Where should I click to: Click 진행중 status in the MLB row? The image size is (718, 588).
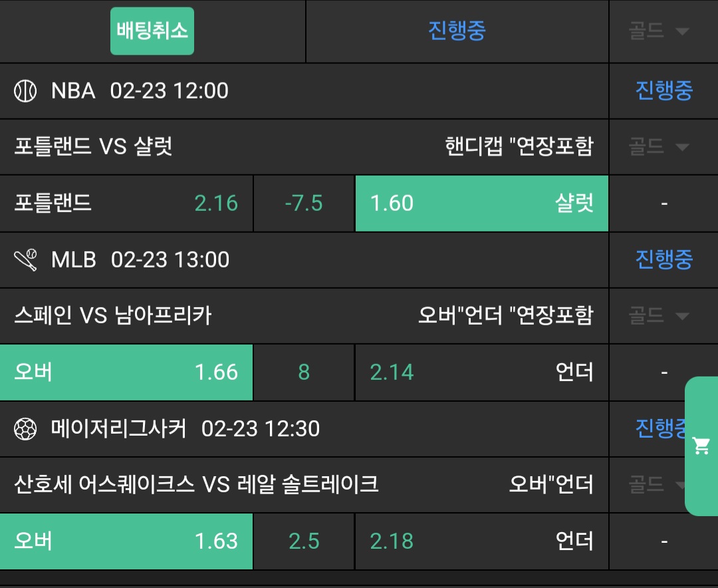[663, 260]
